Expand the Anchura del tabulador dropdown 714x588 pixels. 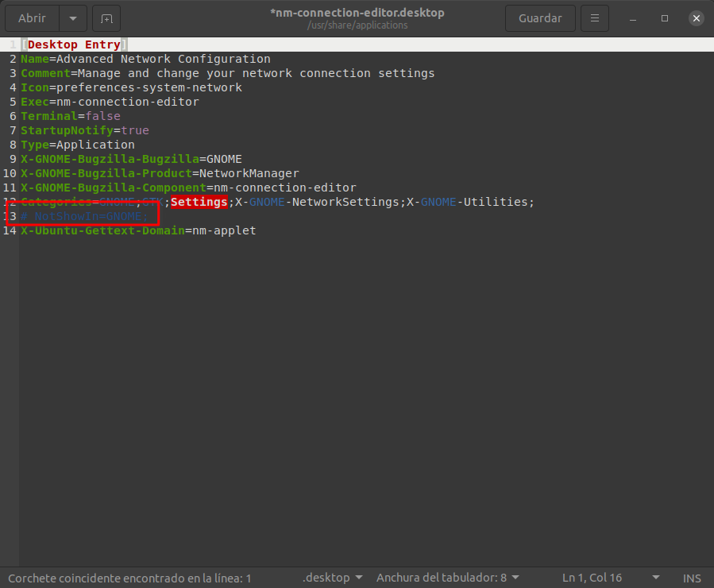[448, 578]
